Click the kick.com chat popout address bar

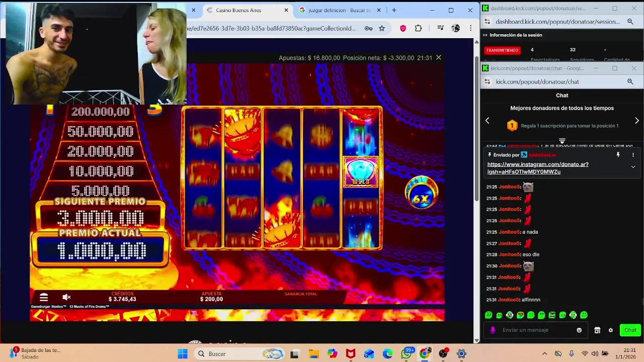click(537, 81)
